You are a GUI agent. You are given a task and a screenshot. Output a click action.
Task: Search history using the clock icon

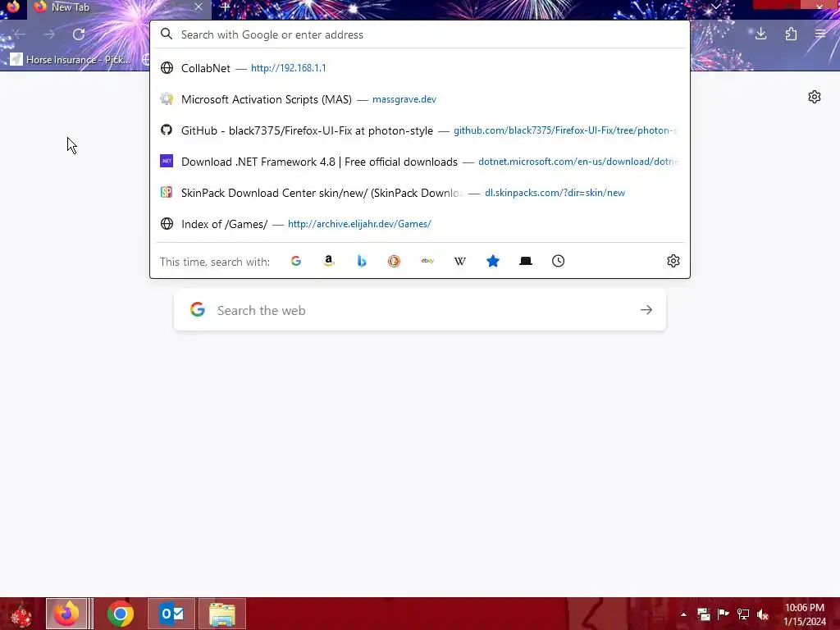click(558, 261)
